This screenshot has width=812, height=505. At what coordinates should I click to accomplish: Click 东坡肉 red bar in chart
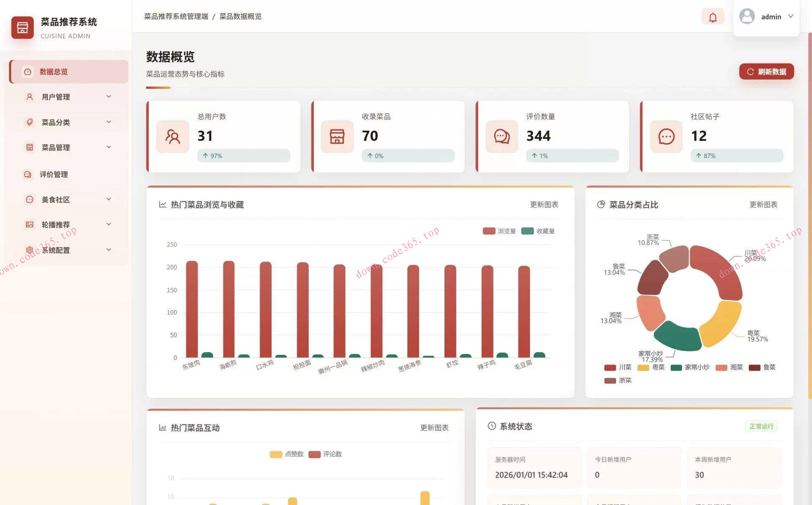click(192, 309)
